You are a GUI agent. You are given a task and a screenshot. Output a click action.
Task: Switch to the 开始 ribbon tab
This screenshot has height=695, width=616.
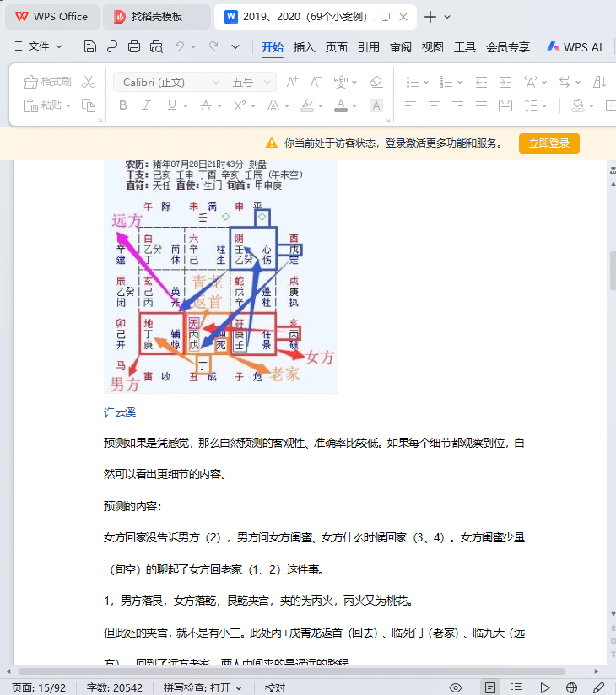tap(273, 47)
